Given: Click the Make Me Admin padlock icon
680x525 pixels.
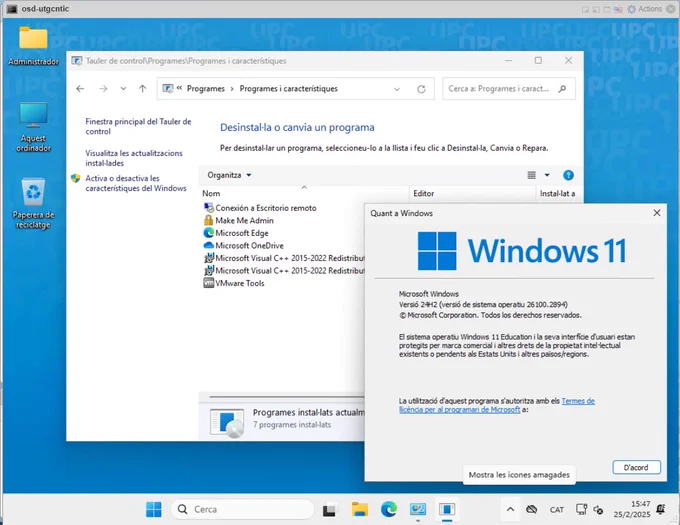Looking at the screenshot, I should pos(209,220).
